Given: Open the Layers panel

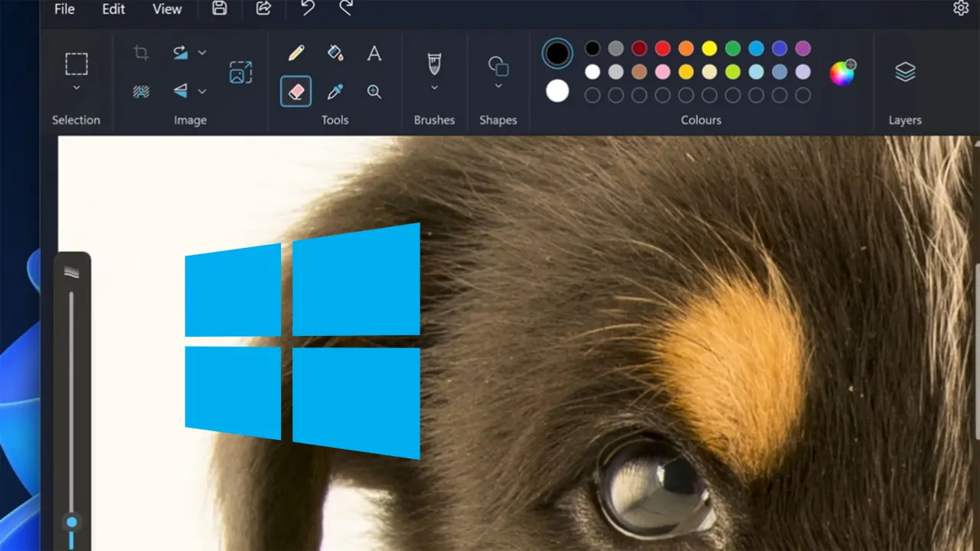Looking at the screenshot, I should [905, 72].
